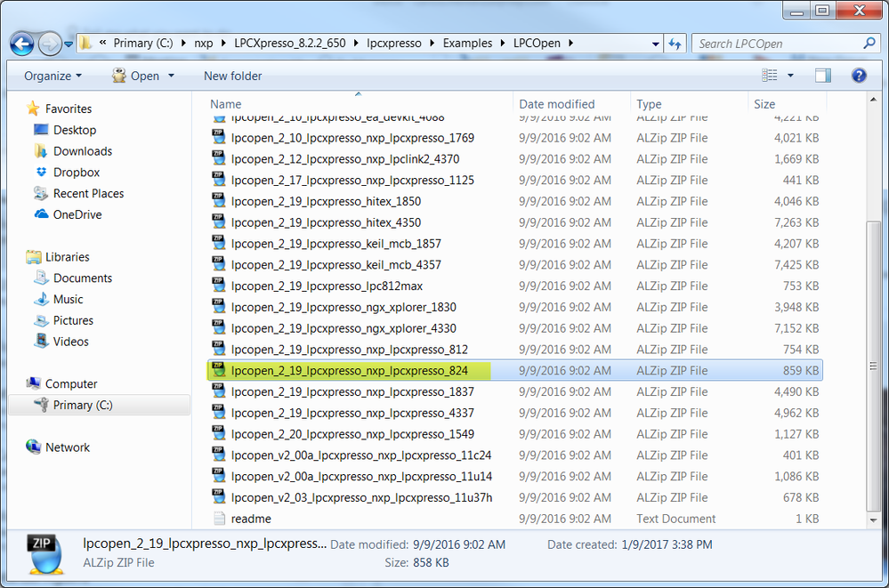The width and height of the screenshot is (889, 588).
Task: Select Computer in navigation pane
Action: click(x=71, y=384)
